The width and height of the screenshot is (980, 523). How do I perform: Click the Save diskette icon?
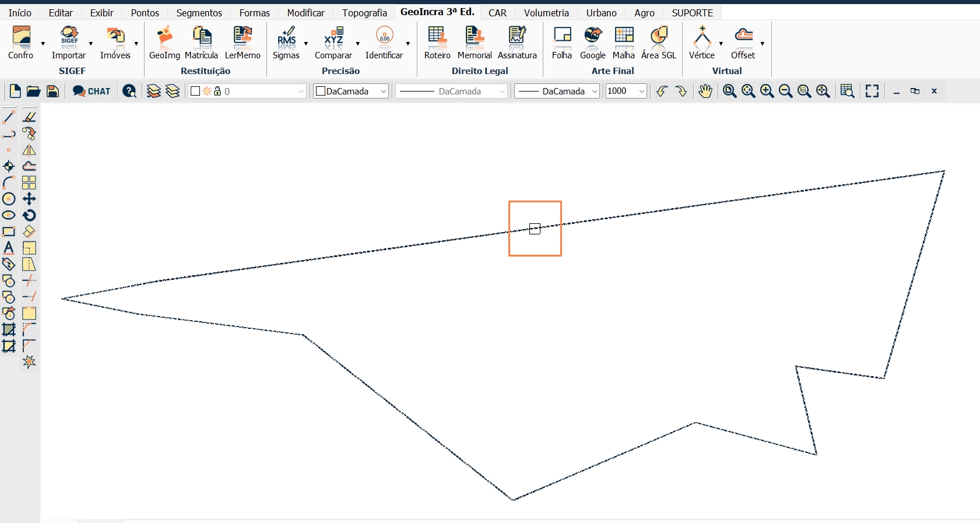tap(52, 91)
